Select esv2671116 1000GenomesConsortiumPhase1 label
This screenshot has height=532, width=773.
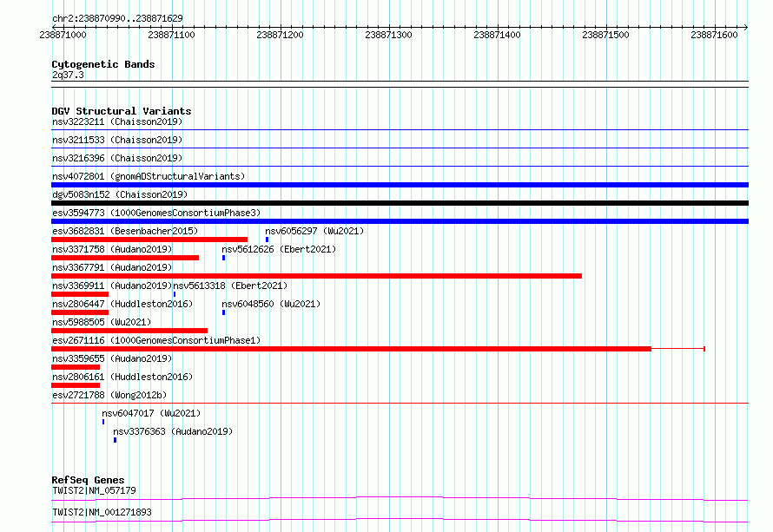coord(156,340)
